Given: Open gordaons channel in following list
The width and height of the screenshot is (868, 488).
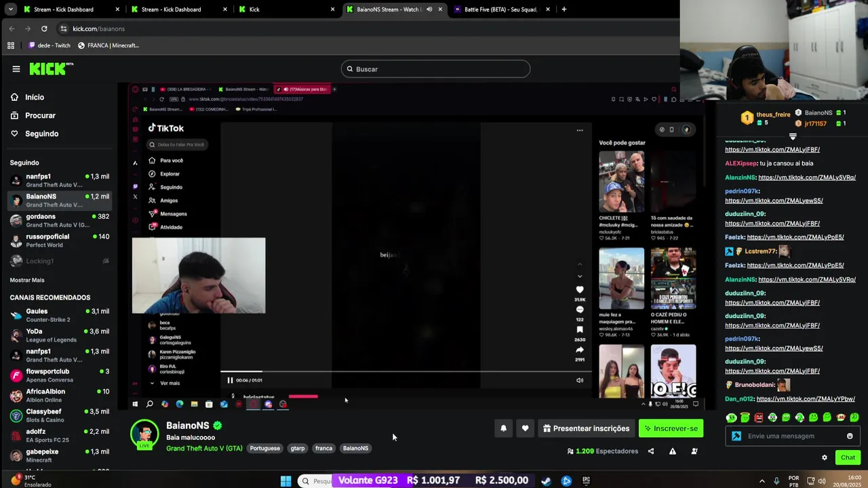Looking at the screenshot, I should (60, 220).
